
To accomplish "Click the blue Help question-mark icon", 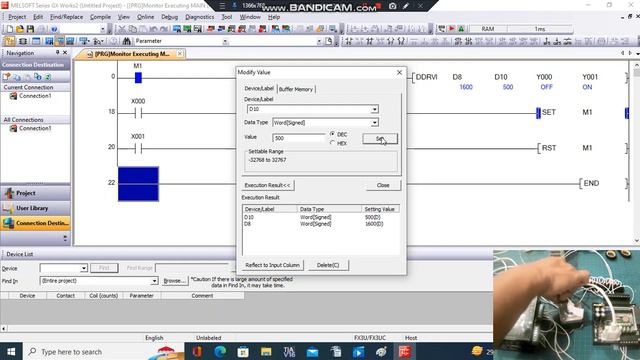I will [x=53, y=29].
